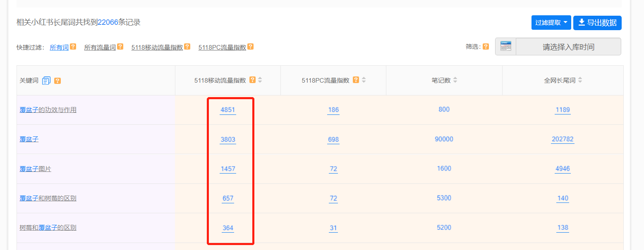644x250 pixels.
Task: Click mobile traffic value 4851
Action: tap(228, 110)
